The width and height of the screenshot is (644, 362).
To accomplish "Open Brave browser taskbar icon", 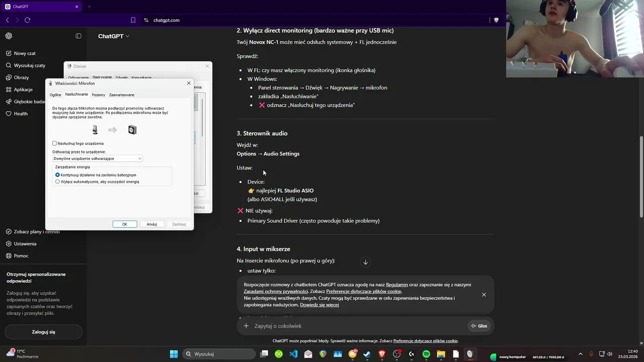I will tap(382, 354).
